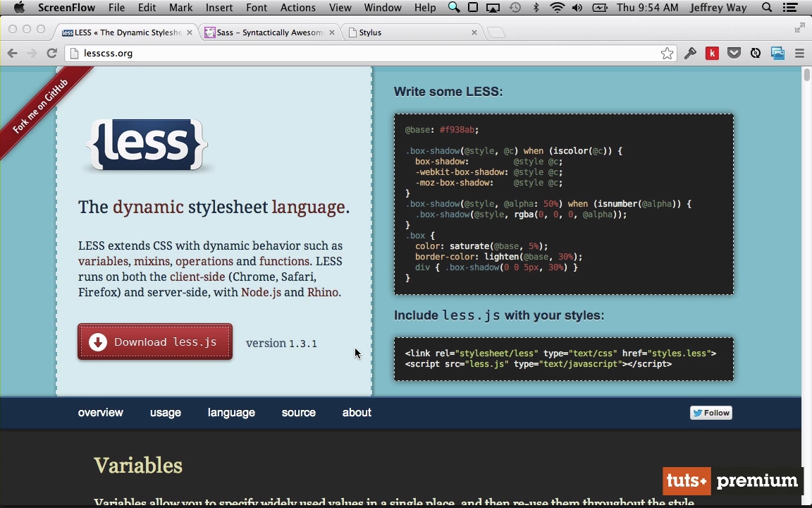The width and height of the screenshot is (812, 508).
Task: Click the Bluetooth menu bar icon
Action: [536, 7]
